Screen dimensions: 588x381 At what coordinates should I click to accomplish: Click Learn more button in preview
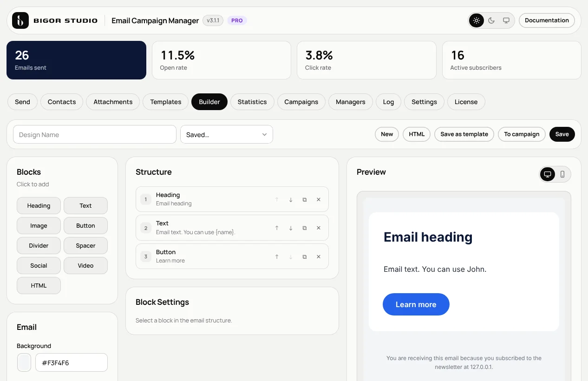coord(416,304)
